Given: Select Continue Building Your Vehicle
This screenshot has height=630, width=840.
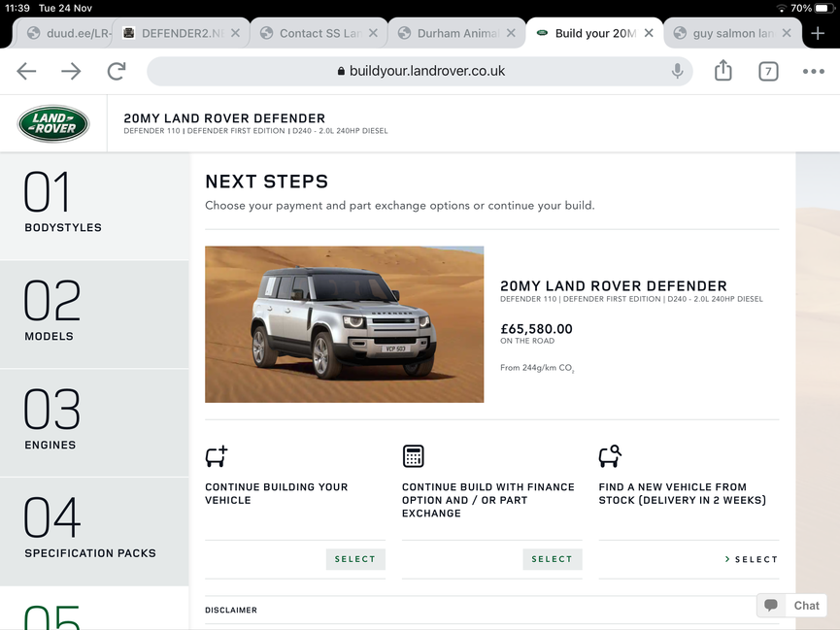Looking at the screenshot, I should click(x=355, y=559).
